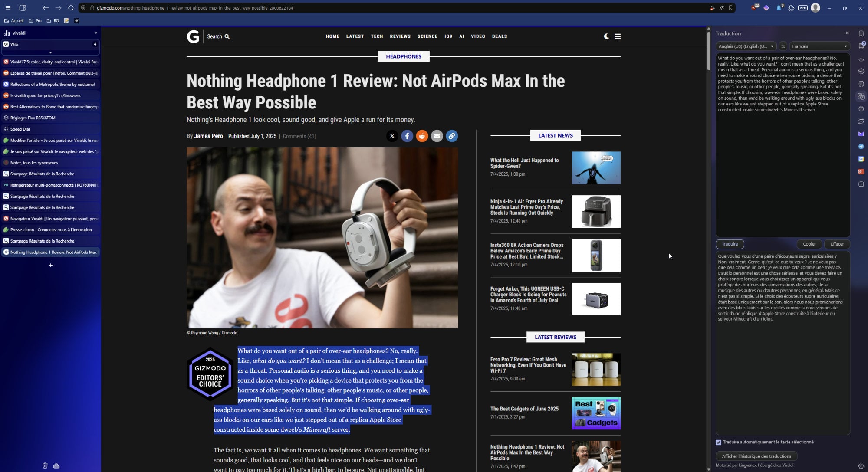Image resolution: width=868 pixels, height=472 pixels.
Task: Open the Eero Pro 7 review thumbnail
Action: (x=596, y=369)
